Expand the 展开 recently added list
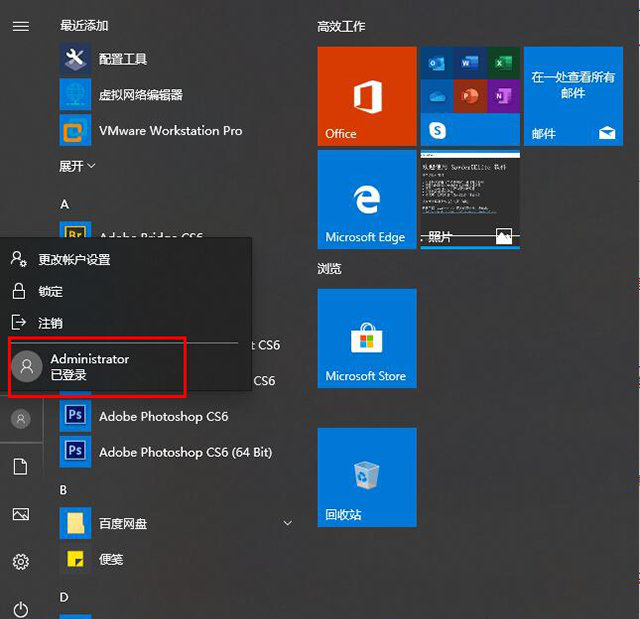The width and height of the screenshot is (640, 619). [x=77, y=166]
